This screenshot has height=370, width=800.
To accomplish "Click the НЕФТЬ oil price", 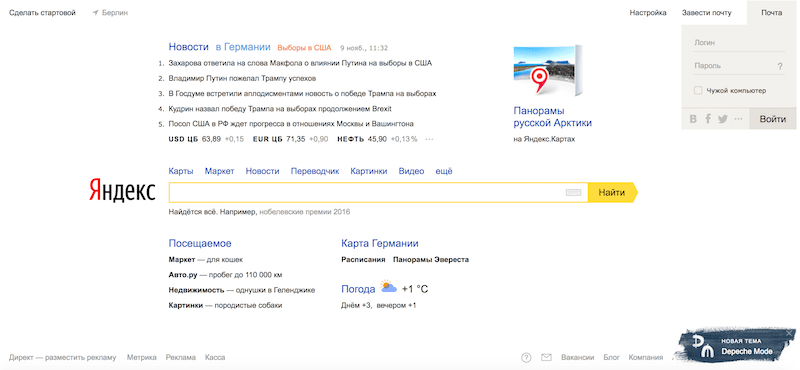I will pos(378,139).
